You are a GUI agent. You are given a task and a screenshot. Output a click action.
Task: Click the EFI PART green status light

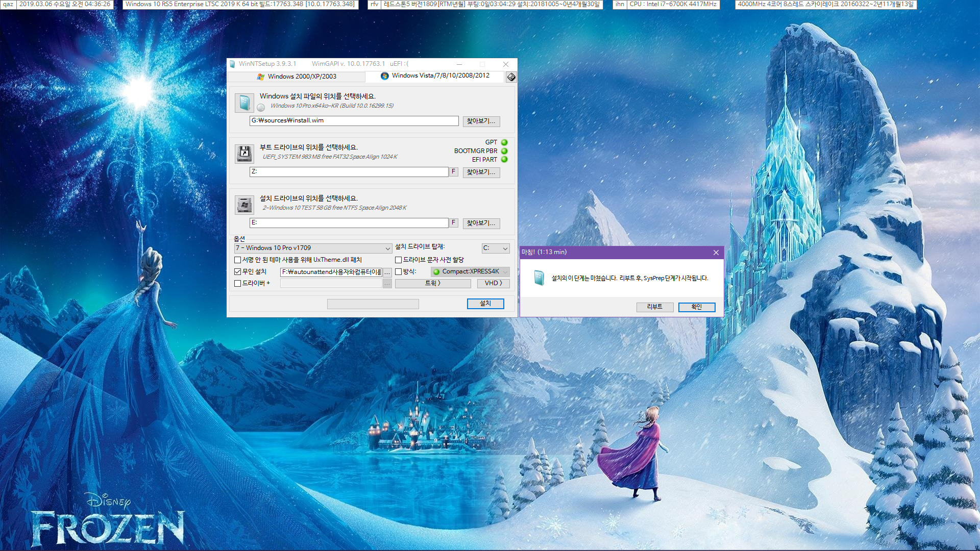[504, 159]
